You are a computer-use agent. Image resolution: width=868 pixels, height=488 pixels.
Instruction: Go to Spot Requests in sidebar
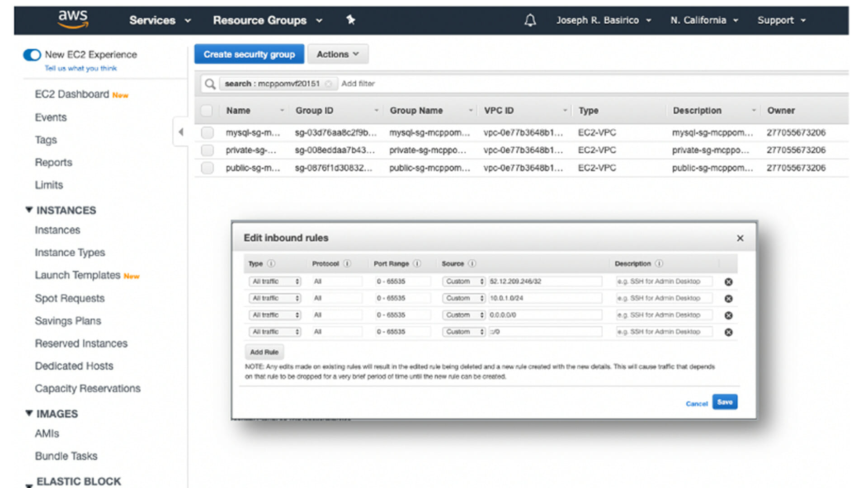70,299
